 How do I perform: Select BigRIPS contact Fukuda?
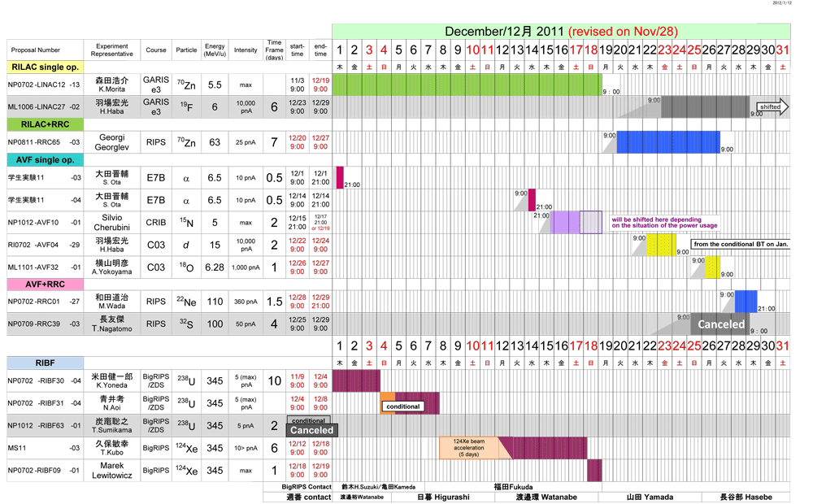[x=513, y=487]
